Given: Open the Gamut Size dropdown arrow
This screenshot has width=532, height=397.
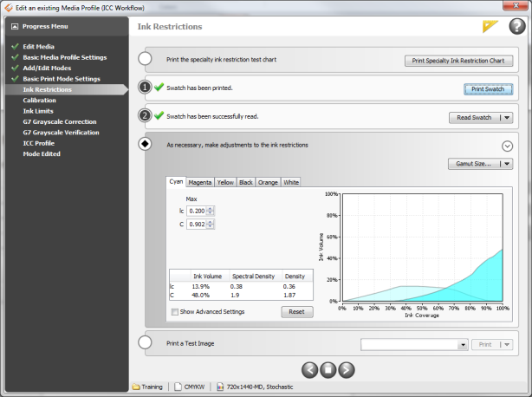Looking at the screenshot, I should point(507,163).
